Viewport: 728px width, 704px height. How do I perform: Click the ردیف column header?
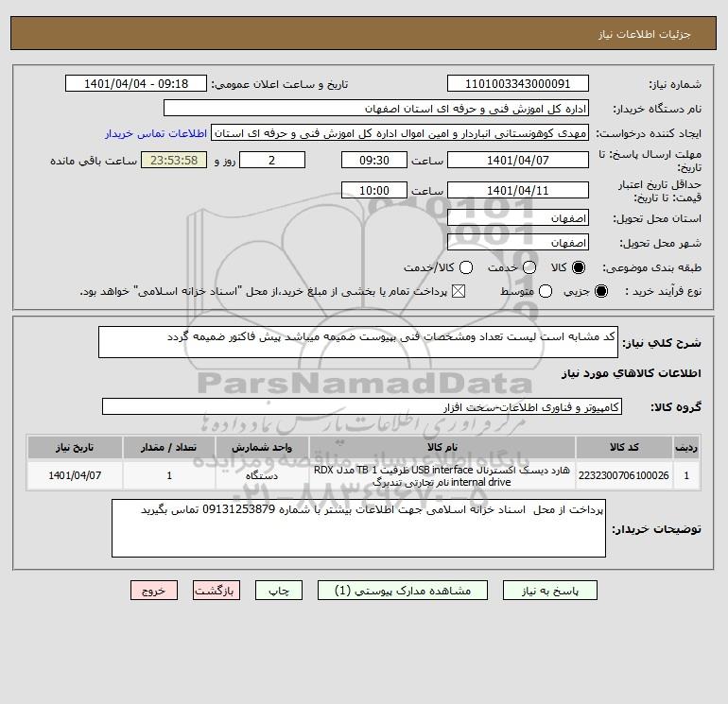tap(686, 447)
